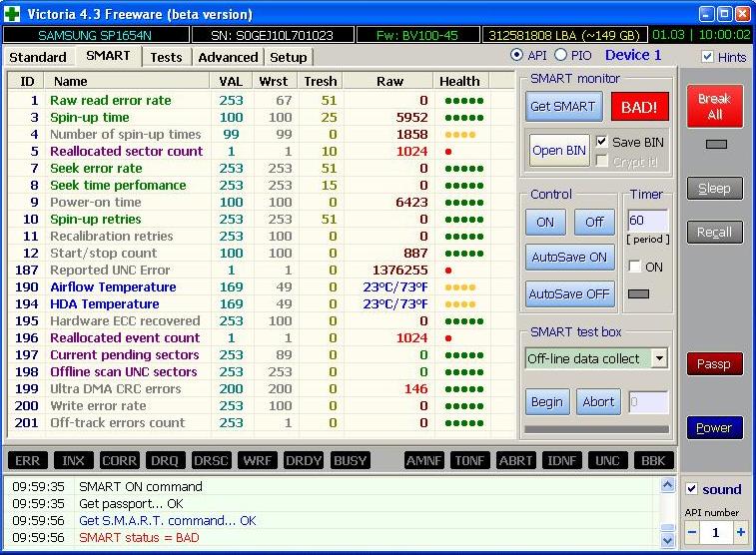Viewport: 756px width, 555px height.
Task: Open the Setup tab
Action: pyautogui.click(x=289, y=57)
